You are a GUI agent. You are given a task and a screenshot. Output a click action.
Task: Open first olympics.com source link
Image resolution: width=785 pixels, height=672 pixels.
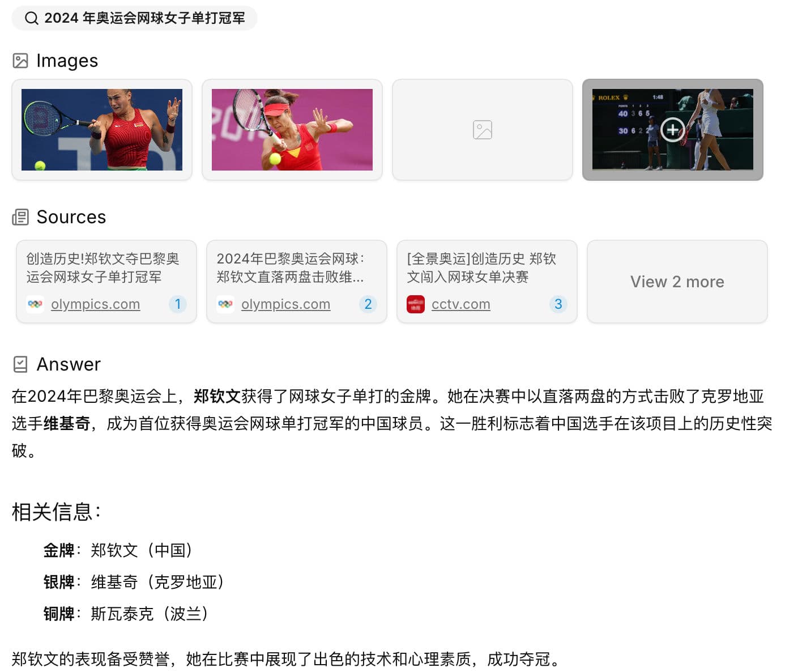point(95,304)
